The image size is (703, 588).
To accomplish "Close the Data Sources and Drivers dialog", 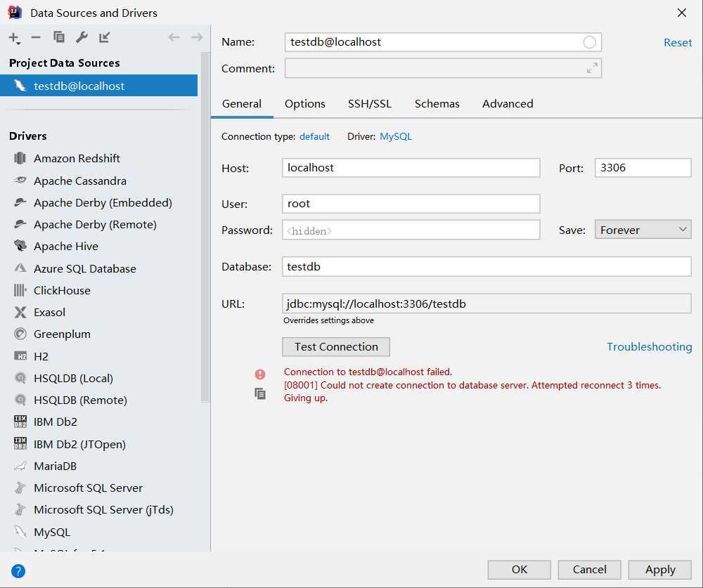I will click(x=681, y=13).
